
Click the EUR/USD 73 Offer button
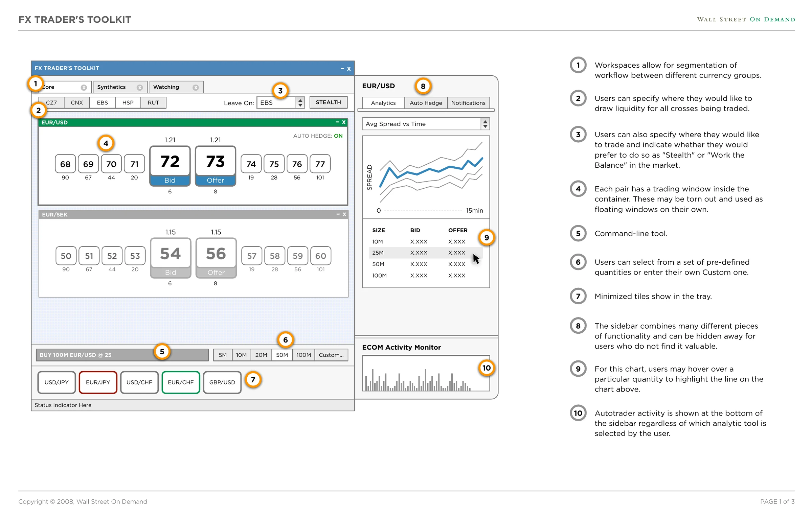(216, 166)
